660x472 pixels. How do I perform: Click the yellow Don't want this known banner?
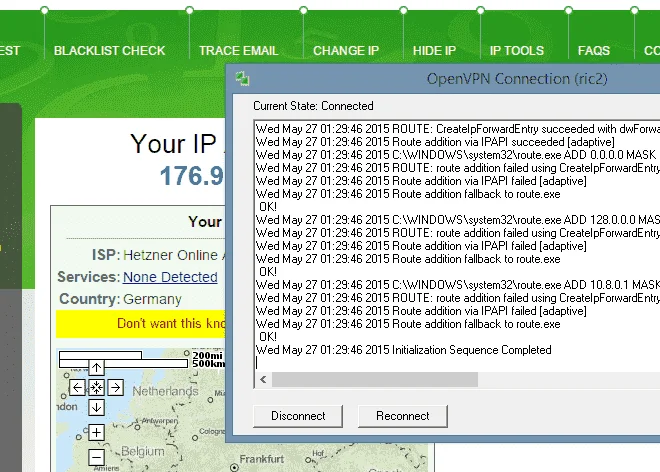tap(141, 323)
